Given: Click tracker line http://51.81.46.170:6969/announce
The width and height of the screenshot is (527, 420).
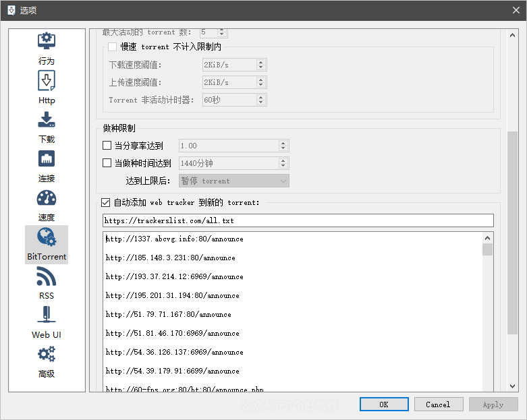Looking at the screenshot, I should tap(173, 333).
